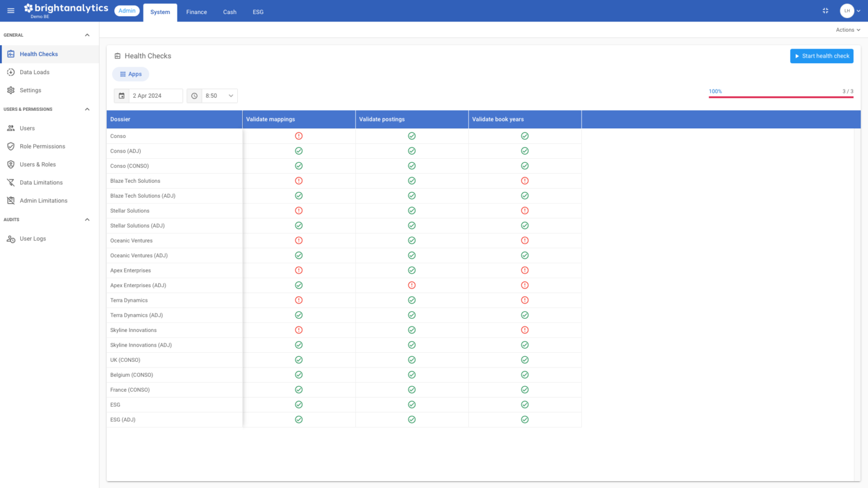Click Stellar Solutions mappings error icon

[299, 211]
